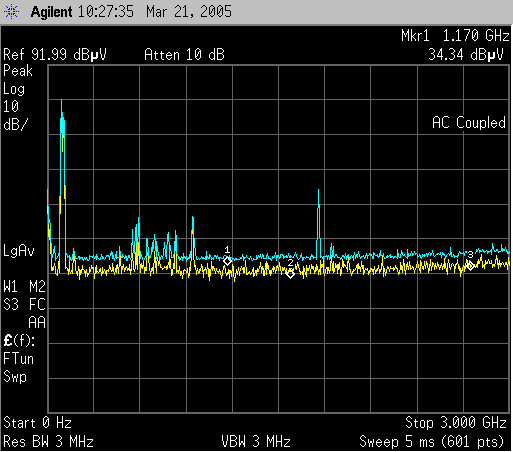Select marker 1 diamond on trace
The height and width of the screenshot is (452, 513).
pyautogui.click(x=227, y=261)
